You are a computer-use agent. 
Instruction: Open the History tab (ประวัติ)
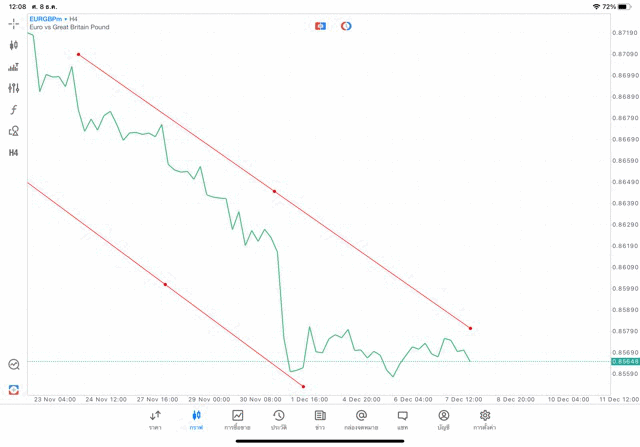[x=279, y=419]
